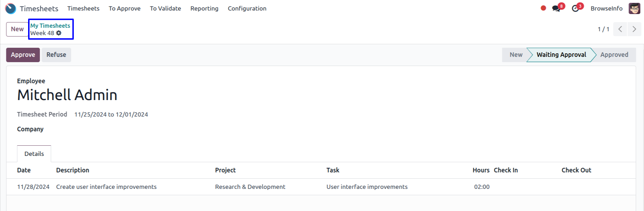Expand the Reporting menu
This screenshot has width=644, height=211.
pos(204,8)
